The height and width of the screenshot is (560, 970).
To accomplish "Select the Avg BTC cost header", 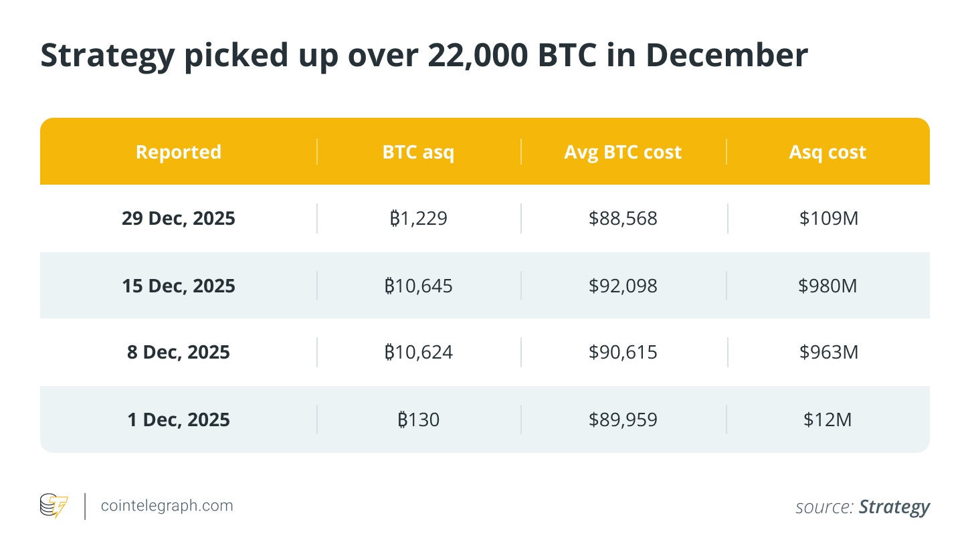I will tap(623, 152).
